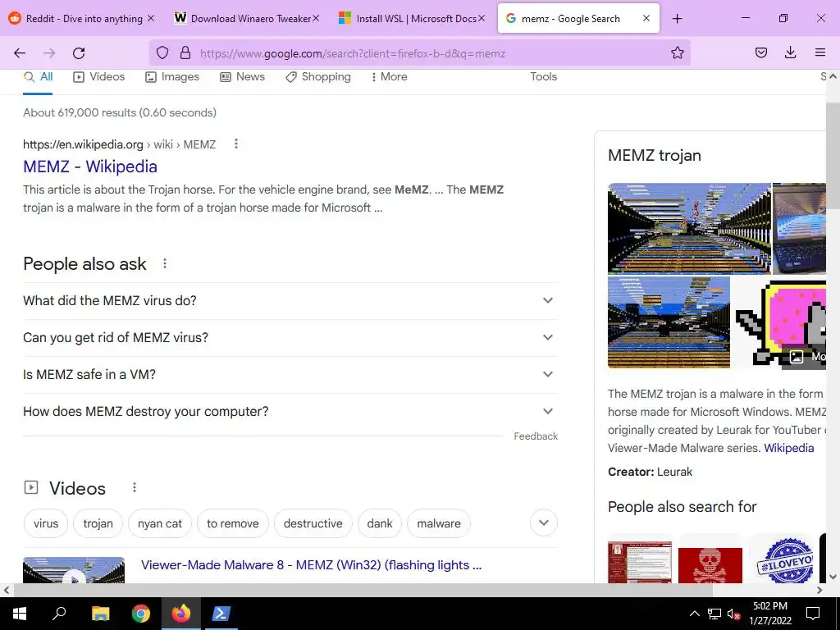Open the laptop photo in the MEMZ panel
The height and width of the screenshot is (630, 840).
click(799, 229)
